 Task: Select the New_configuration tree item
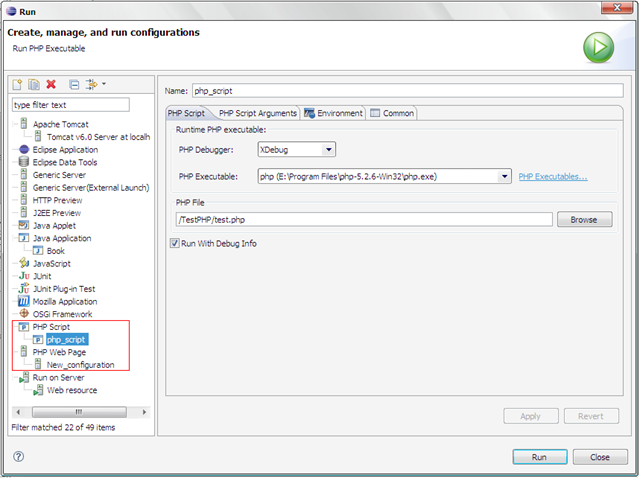tap(80, 365)
